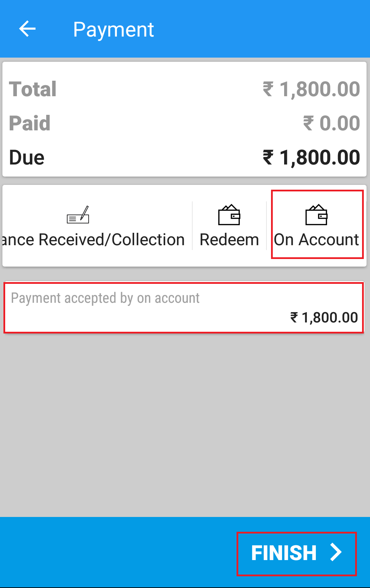Tap the FINISH button
Viewport: 370px width, 588px height.
click(x=297, y=553)
